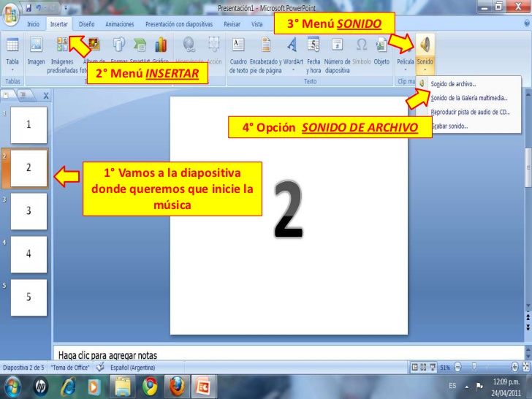Expand Película dropdown arrow
The height and width of the screenshot is (399, 532).
(405, 70)
